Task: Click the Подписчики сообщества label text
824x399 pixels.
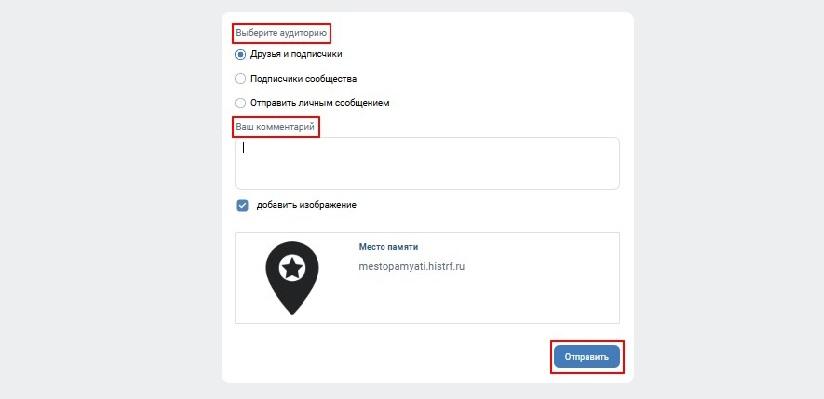Action: pos(304,79)
